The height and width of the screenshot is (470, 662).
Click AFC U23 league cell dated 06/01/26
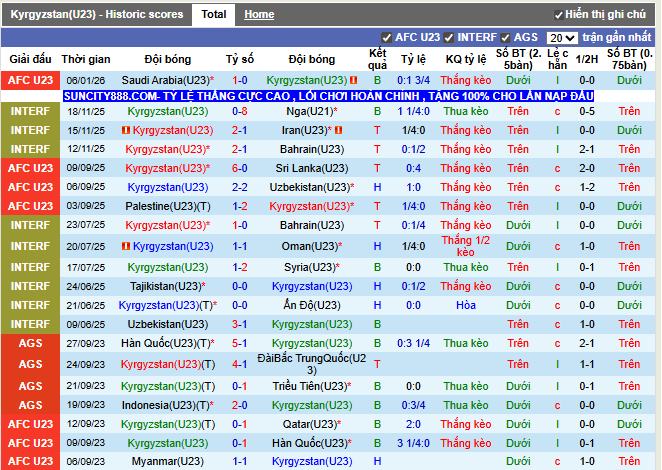click(30, 80)
